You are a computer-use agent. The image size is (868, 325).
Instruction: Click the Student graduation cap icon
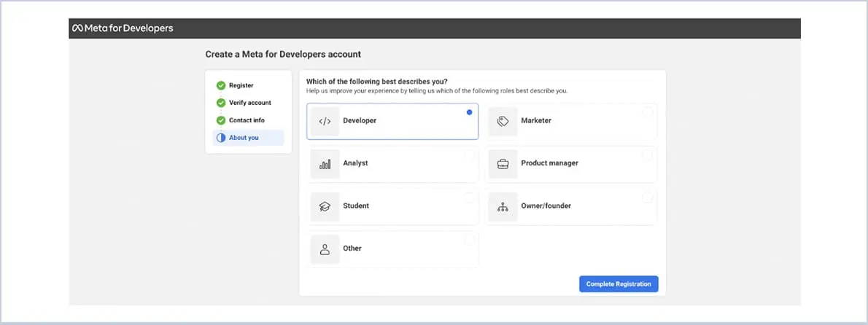[x=325, y=207]
